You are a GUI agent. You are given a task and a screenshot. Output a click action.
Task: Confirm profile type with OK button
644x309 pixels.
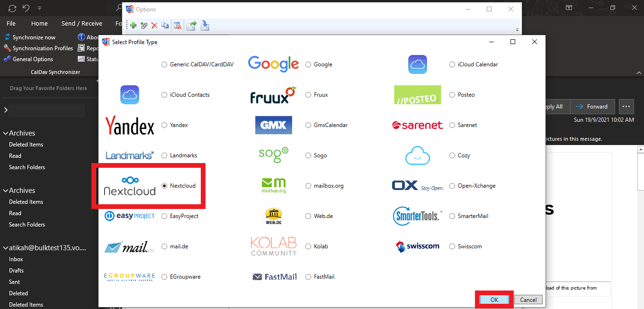[x=494, y=300]
